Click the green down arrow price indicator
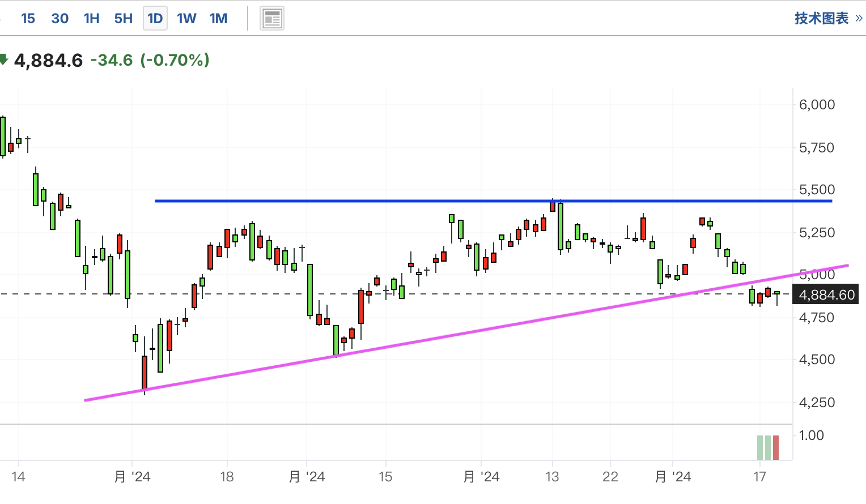The width and height of the screenshot is (866, 504). tap(3, 59)
